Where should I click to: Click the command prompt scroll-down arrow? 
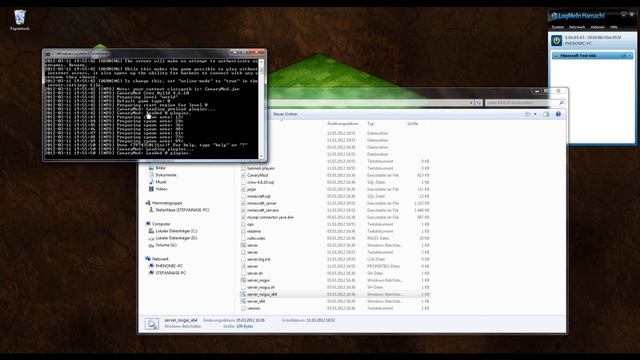pyautogui.click(x=261, y=156)
